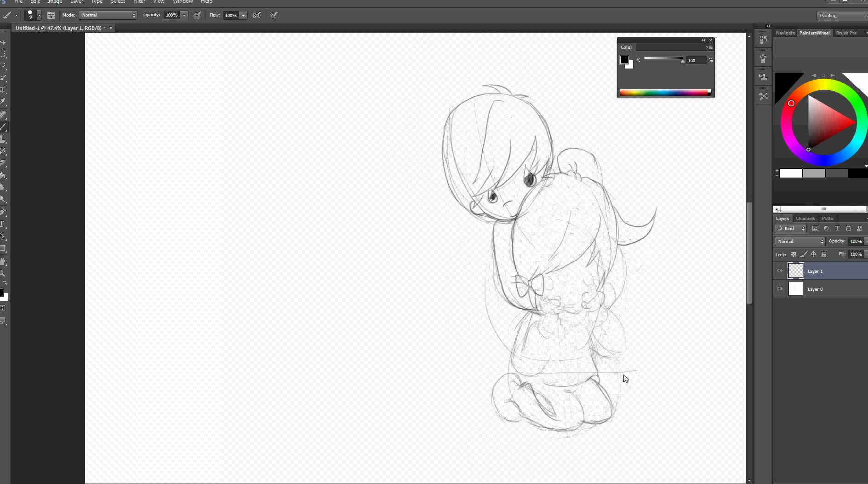
Task: Hide Layer 1 visibility
Action: click(x=780, y=271)
